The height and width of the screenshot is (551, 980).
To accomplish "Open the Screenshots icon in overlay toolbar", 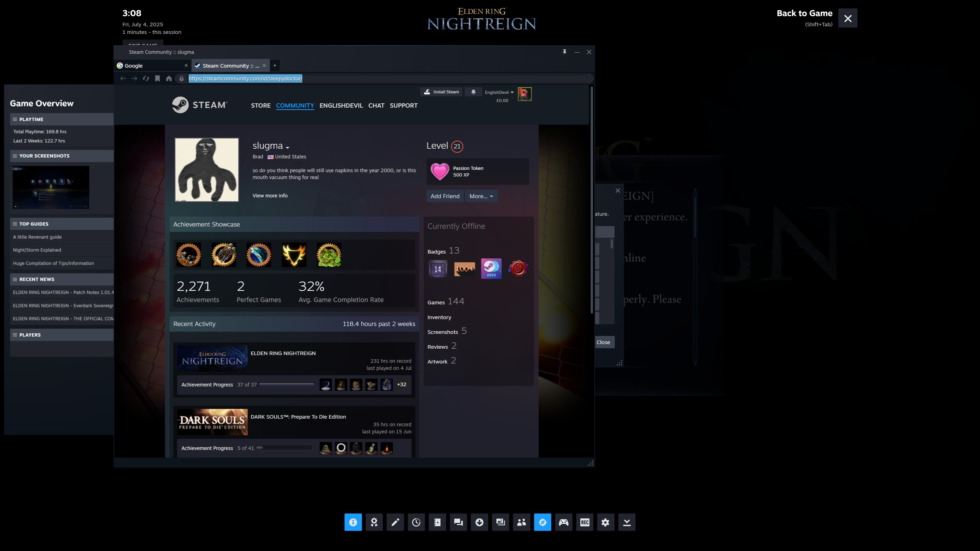I will pos(500,522).
